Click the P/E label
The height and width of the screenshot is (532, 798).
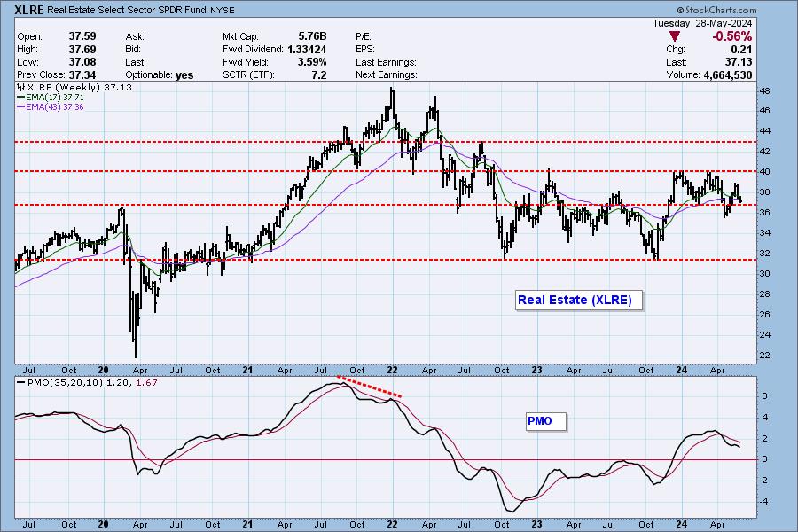(364, 36)
